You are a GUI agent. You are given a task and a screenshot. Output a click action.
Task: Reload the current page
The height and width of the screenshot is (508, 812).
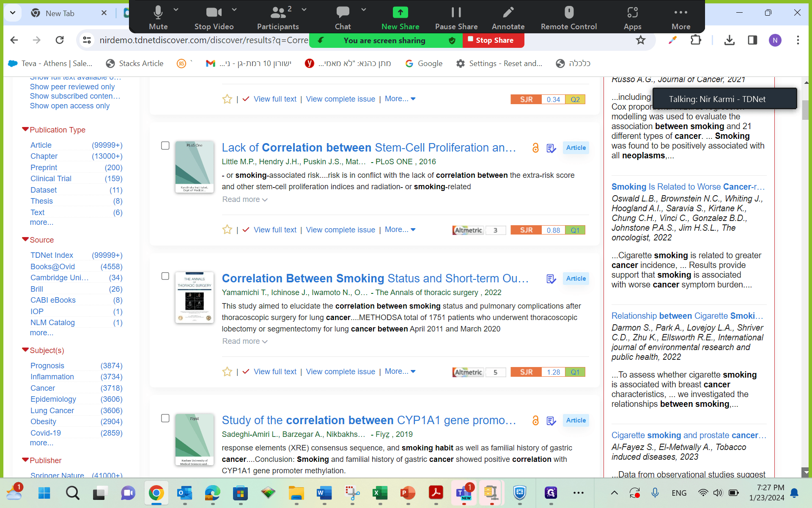tap(60, 40)
